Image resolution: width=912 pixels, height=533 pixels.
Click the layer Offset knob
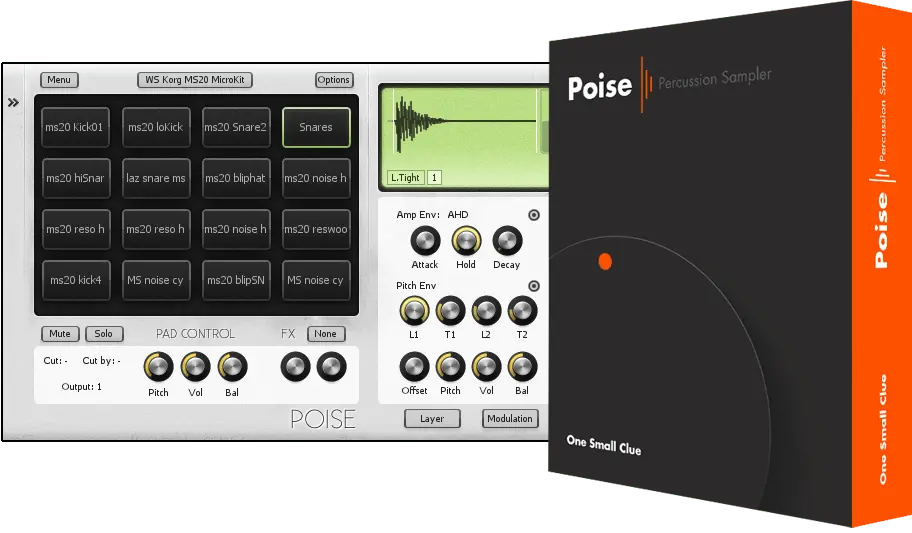(x=414, y=367)
